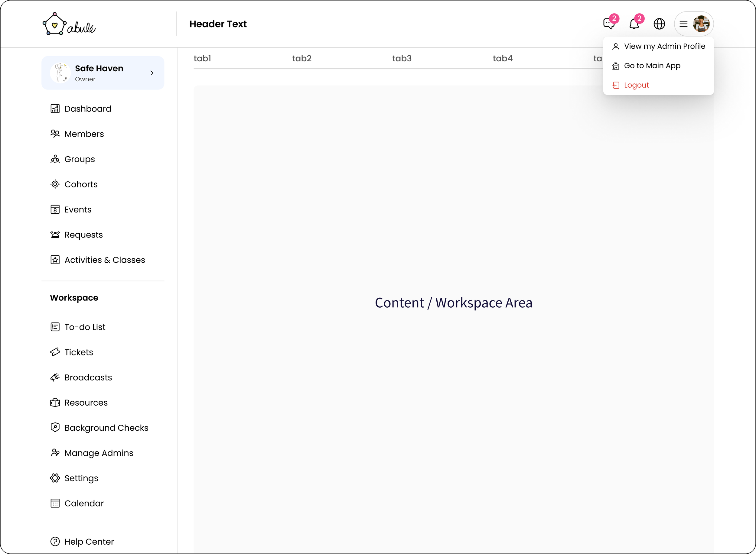This screenshot has height=554, width=756.
Task: Select View my Admin Profile
Action: 664,46
